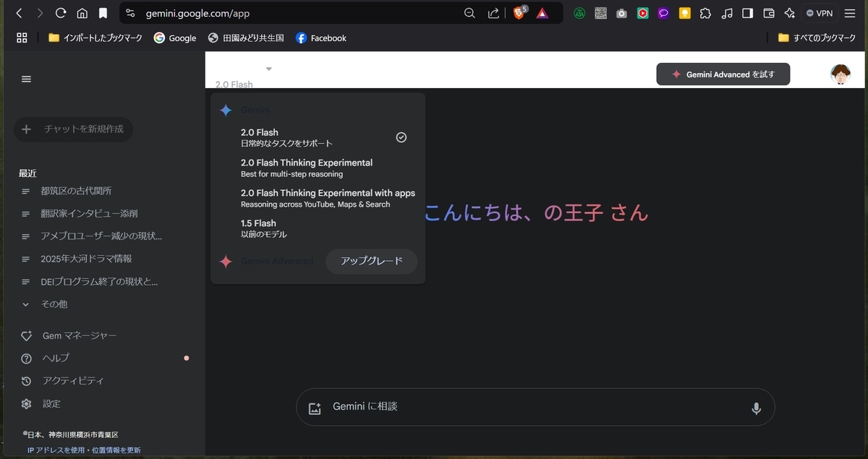Image resolution: width=868 pixels, height=459 pixels.
Task: Start a new chat with チャットを新規作成
Action: point(73,129)
